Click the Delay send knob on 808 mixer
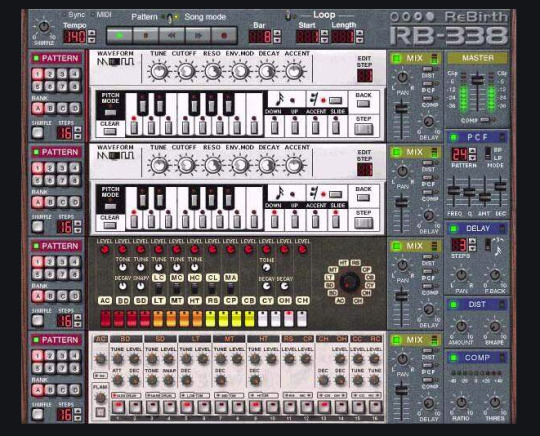The image size is (540, 436). [x=428, y=309]
